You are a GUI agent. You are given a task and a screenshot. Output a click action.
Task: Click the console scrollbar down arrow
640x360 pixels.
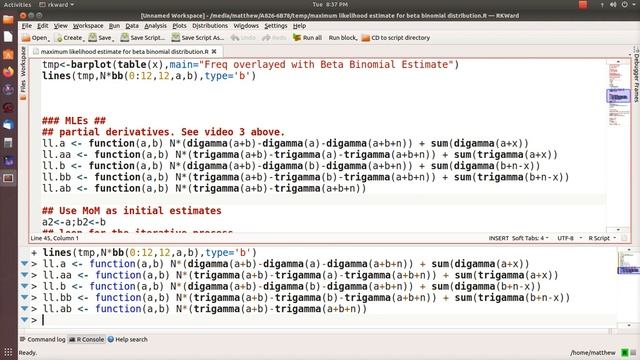(629, 325)
